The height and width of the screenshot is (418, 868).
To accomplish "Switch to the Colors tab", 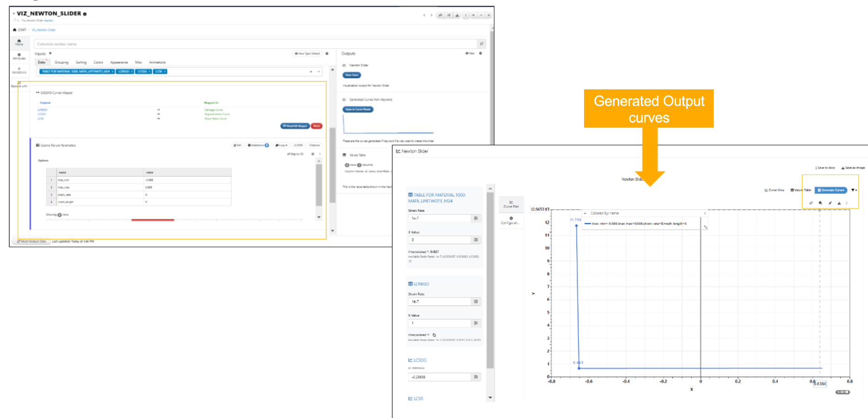I will click(98, 62).
